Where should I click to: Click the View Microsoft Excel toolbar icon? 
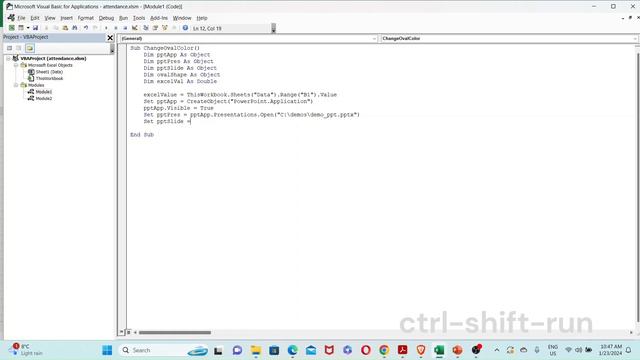pos(11,28)
